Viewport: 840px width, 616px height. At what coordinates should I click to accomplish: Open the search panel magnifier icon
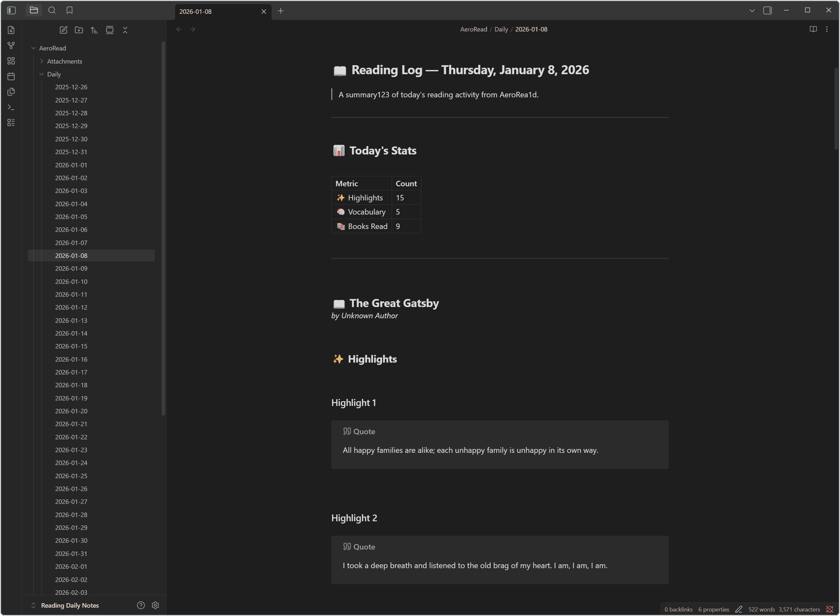pos(52,11)
